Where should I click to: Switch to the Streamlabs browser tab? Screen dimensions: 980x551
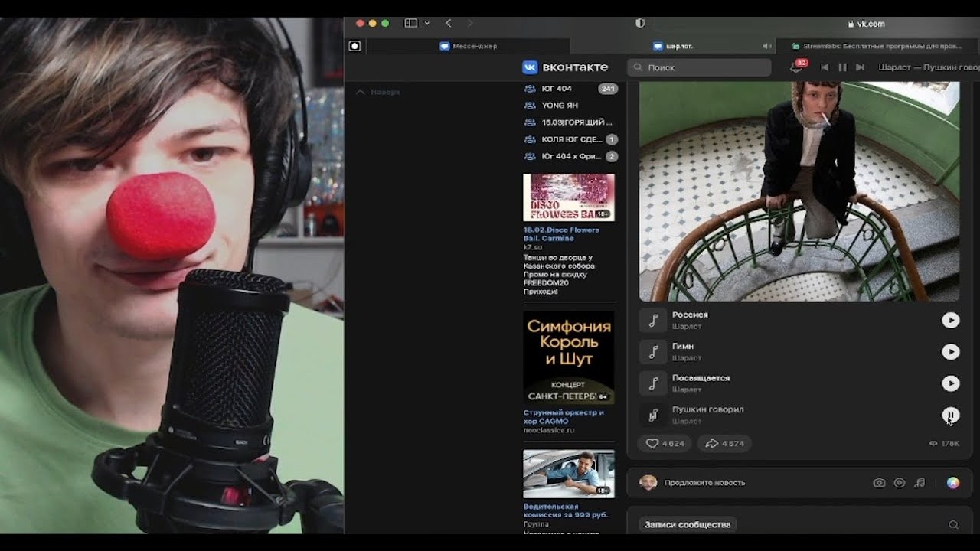click(878, 46)
